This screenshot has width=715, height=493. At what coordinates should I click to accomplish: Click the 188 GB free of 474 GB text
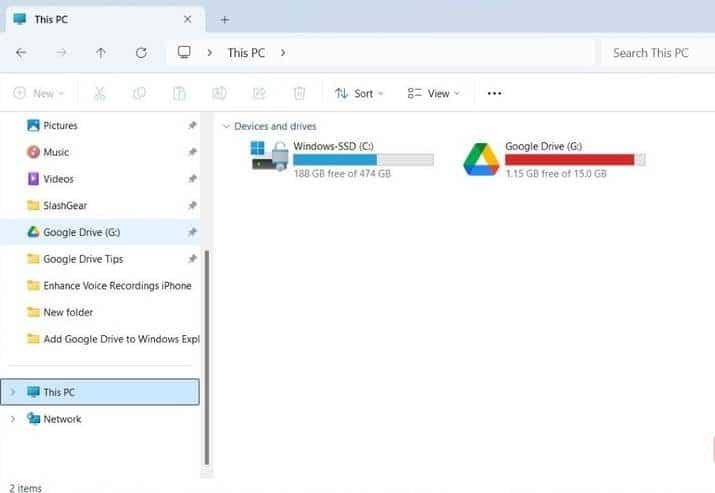point(342,173)
